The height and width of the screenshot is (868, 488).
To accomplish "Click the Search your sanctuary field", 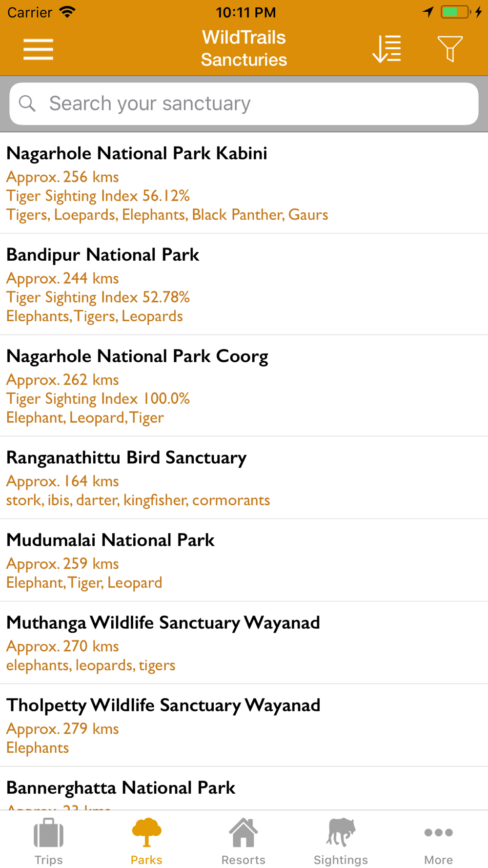I will [254, 103].
